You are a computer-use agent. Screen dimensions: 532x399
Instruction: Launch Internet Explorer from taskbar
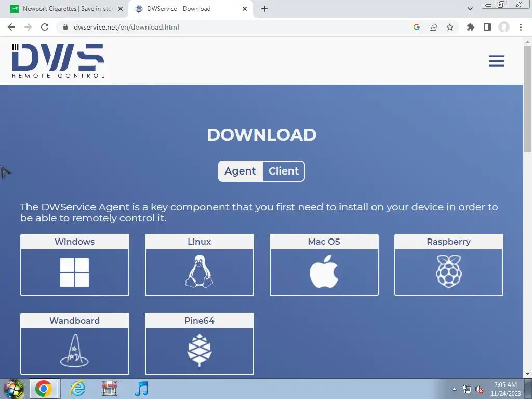(x=78, y=389)
